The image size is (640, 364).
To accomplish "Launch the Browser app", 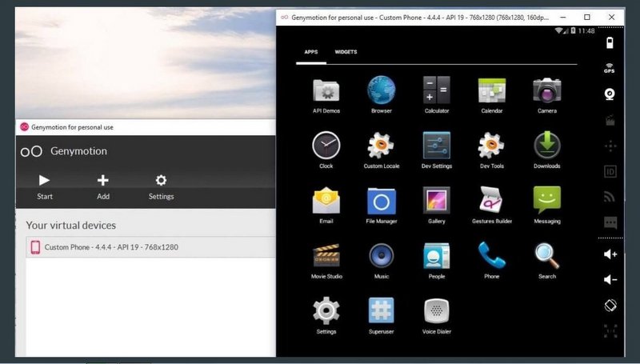I will click(382, 94).
